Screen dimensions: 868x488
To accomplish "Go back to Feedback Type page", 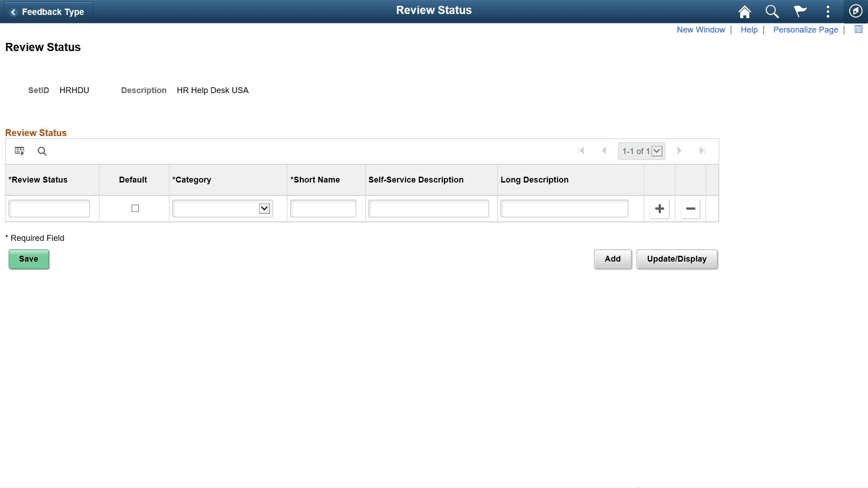I will (x=47, y=12).
